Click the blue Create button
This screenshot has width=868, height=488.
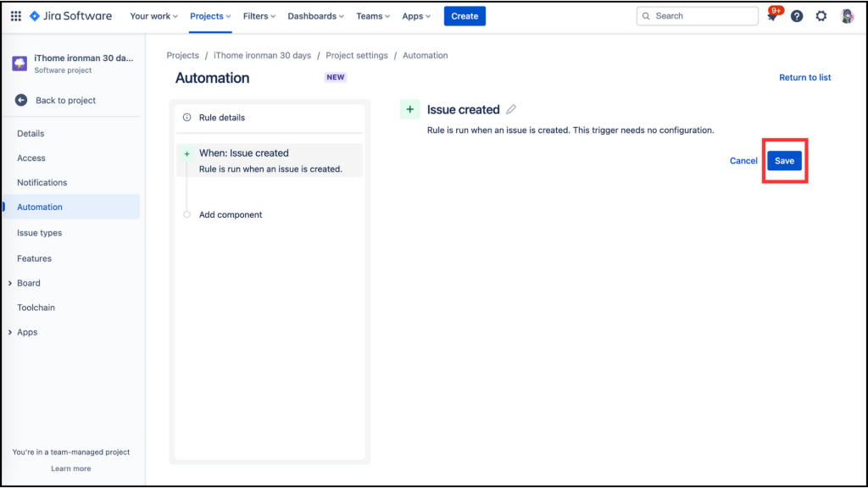[x=465, y=16]
